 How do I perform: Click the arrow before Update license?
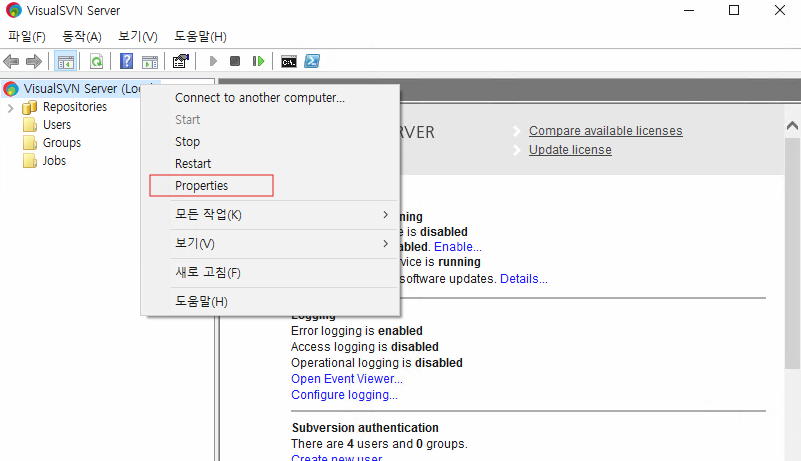pyautogui.click(x=516, y=150)
